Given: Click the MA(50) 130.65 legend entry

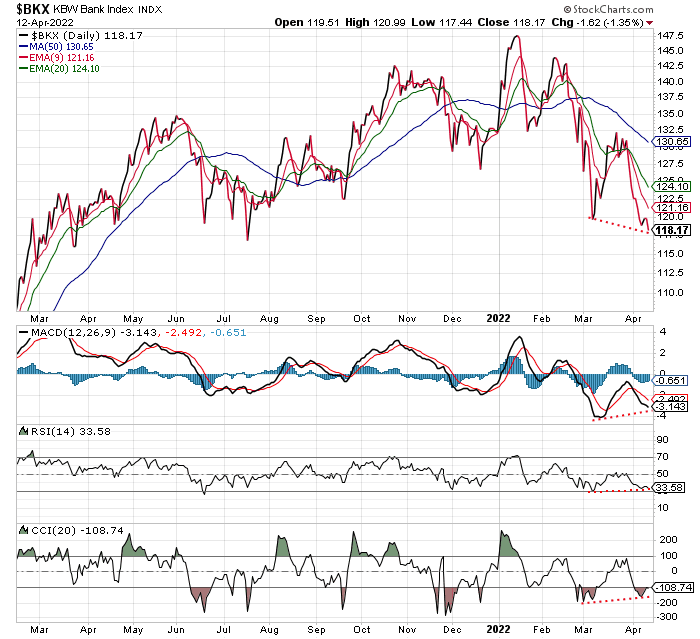Looking at the screenshot, I should pos(56,46).
